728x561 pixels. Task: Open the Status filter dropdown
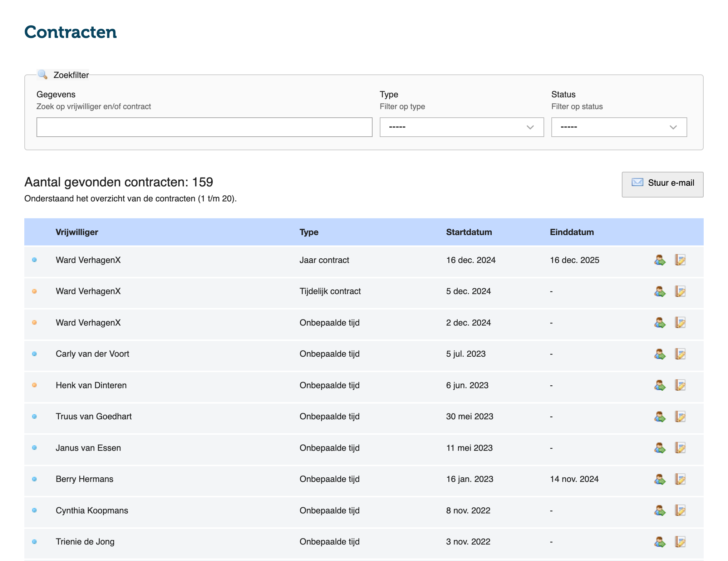point(619,127)
